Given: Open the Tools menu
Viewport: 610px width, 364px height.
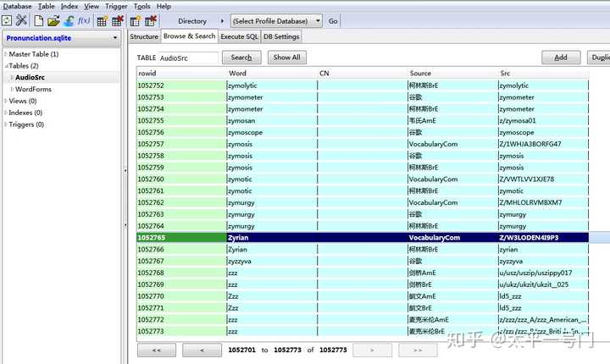Looking at the screenshot, I should 142,6.
